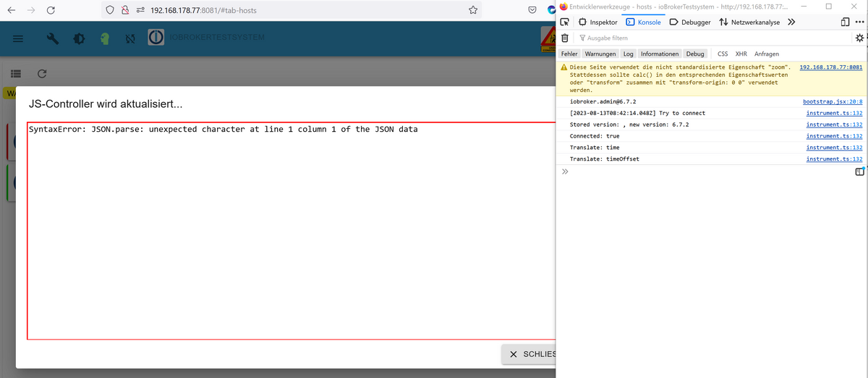
Task: Switch hosts to list view
Action: point(16,74)
